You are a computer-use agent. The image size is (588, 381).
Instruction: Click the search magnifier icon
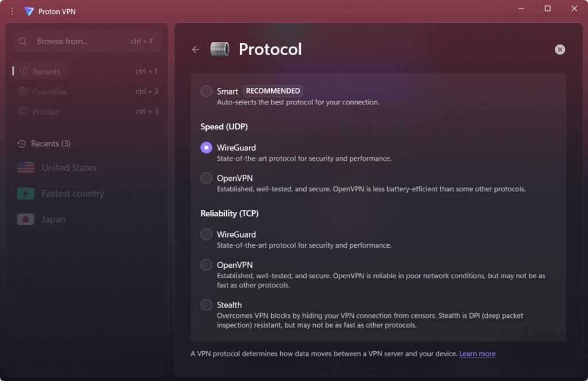[23, 41]
